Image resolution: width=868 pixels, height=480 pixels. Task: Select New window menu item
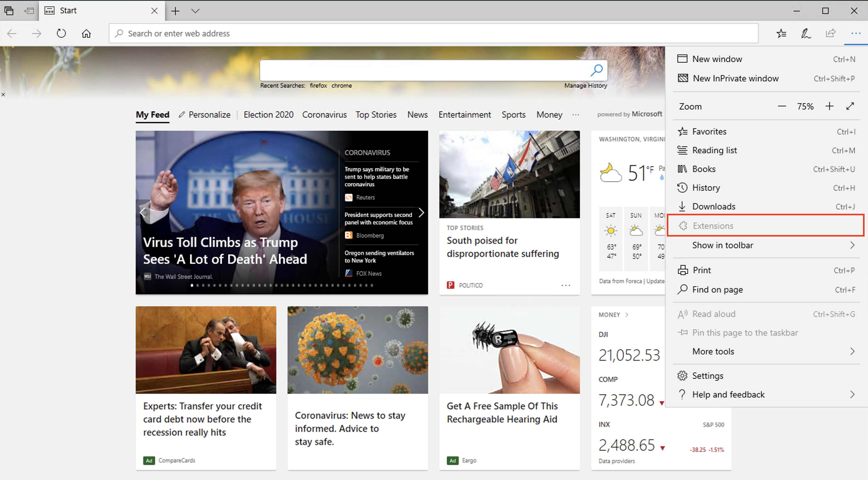tap(766, 59)
